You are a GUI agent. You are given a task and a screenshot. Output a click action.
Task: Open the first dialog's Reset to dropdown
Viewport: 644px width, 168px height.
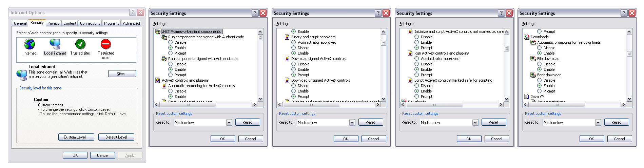click(x=229, y=123)
